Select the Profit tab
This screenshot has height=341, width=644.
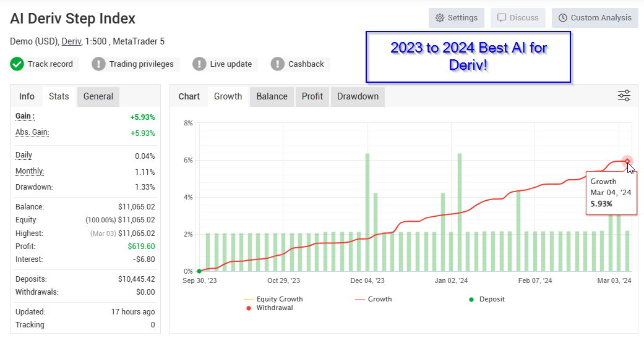click(312, 96)
